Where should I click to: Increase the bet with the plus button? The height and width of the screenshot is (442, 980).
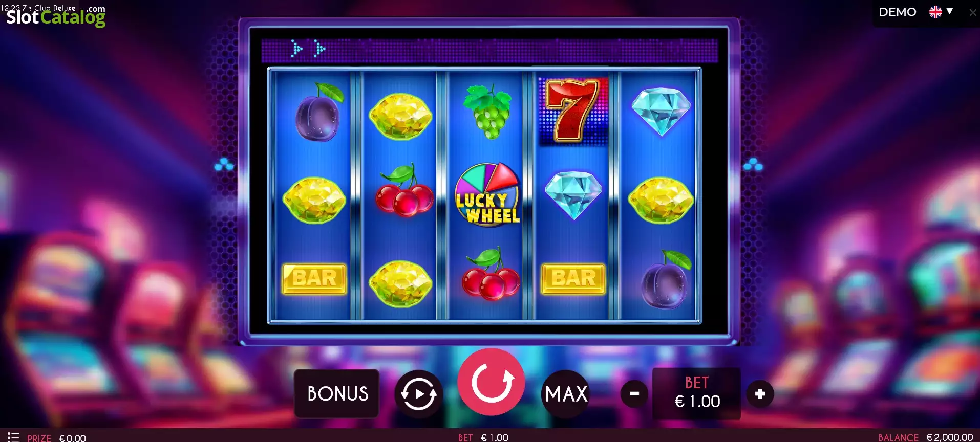tap(760, 394)
